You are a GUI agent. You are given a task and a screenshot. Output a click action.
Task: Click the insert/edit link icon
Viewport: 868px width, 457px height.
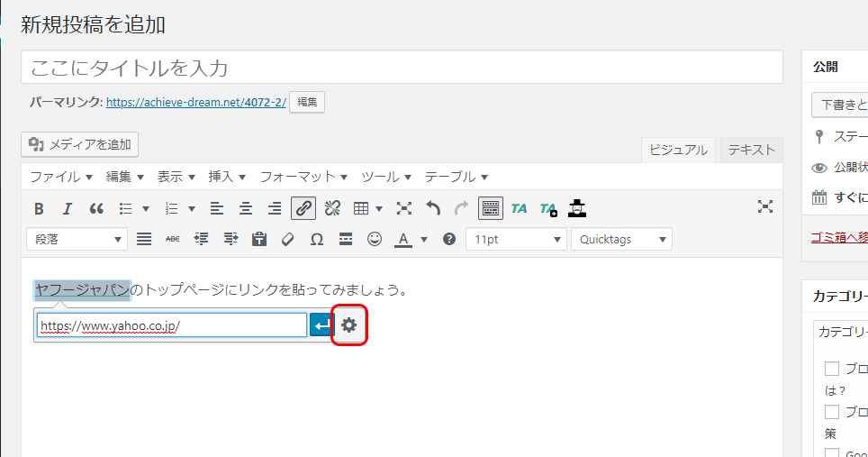coord(303,209)
